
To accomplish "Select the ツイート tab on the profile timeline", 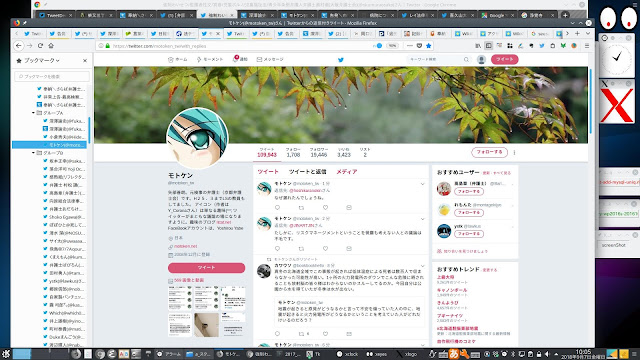I will pyautogui.click(x=268, y=172).
